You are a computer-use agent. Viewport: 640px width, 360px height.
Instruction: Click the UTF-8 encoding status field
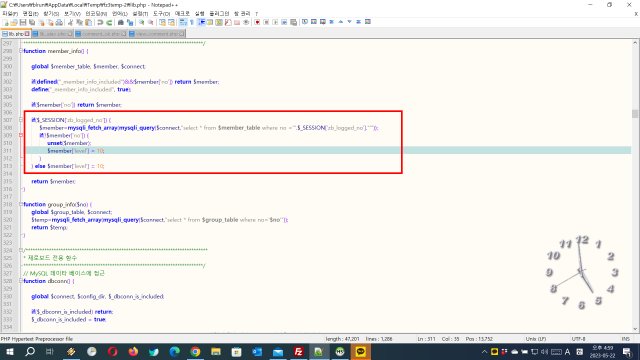point(578,339)
